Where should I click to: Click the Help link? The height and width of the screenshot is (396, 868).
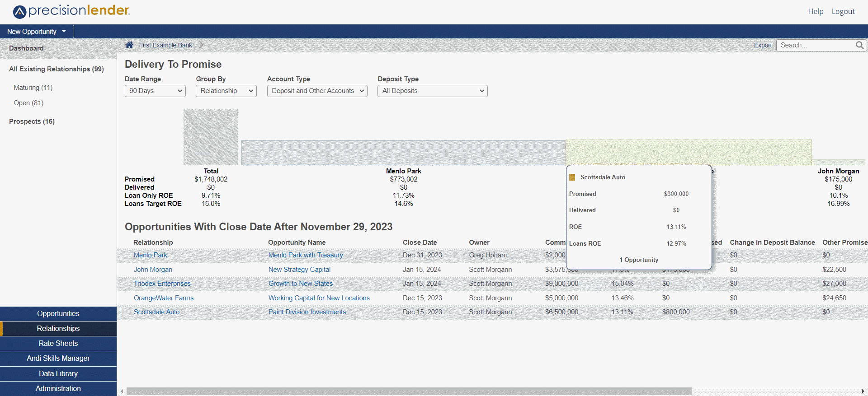click(816, 11)
